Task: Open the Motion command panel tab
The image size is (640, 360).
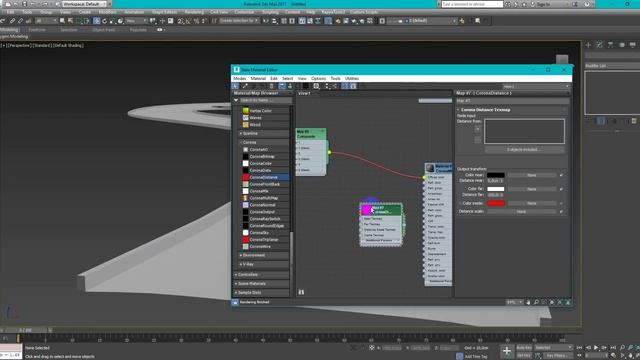Action: coord(621,45)
